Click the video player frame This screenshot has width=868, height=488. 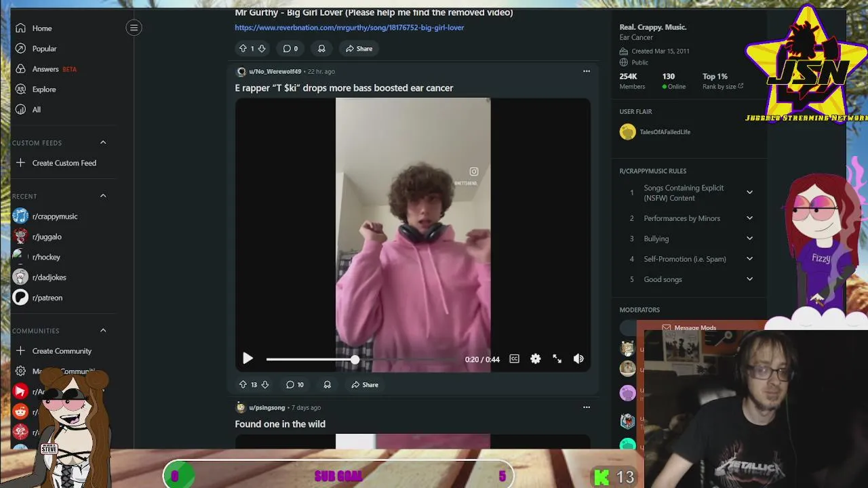pos(413,235)
